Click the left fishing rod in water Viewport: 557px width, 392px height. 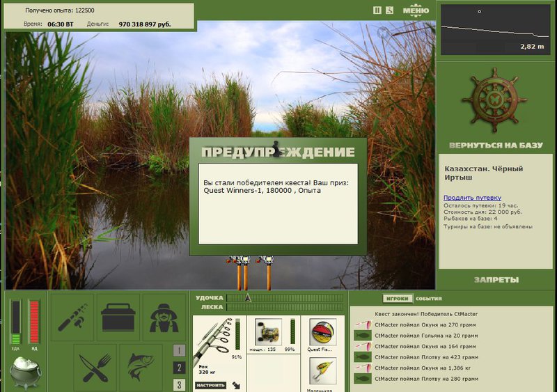click(x=239, y=272)
